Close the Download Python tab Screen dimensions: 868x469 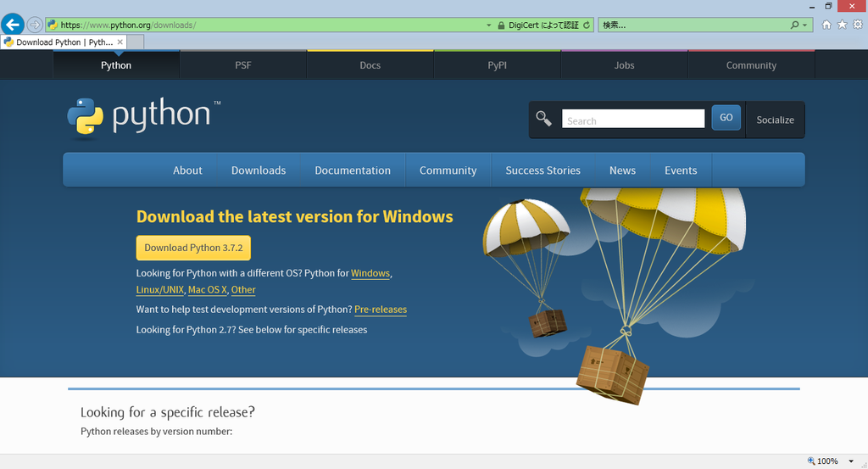pos(120,42)
